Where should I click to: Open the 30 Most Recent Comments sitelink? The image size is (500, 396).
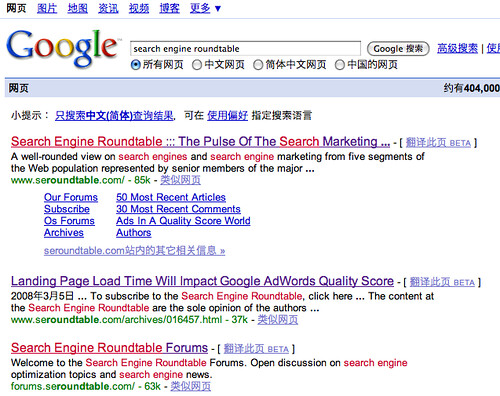(178, 209)
